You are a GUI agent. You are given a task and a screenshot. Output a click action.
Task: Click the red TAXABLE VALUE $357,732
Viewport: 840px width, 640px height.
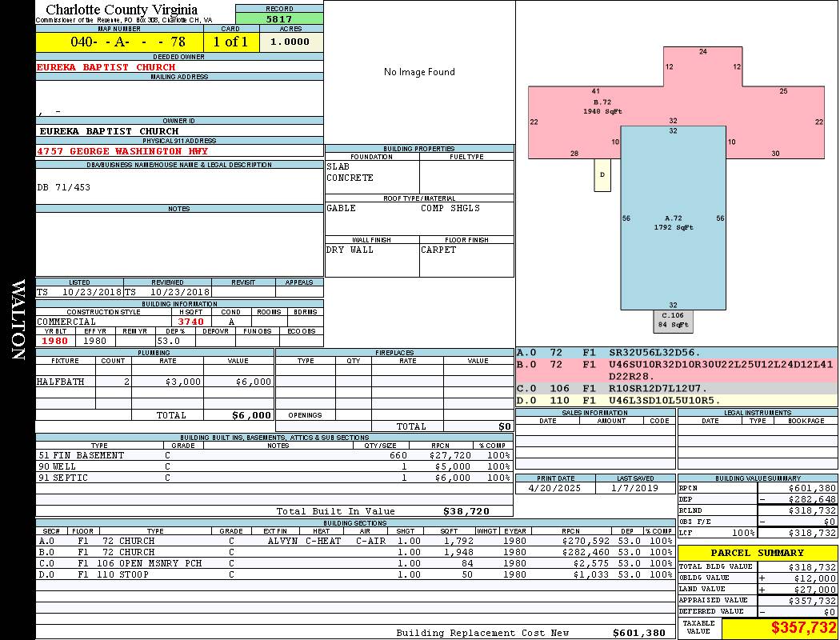pos(803,627)
